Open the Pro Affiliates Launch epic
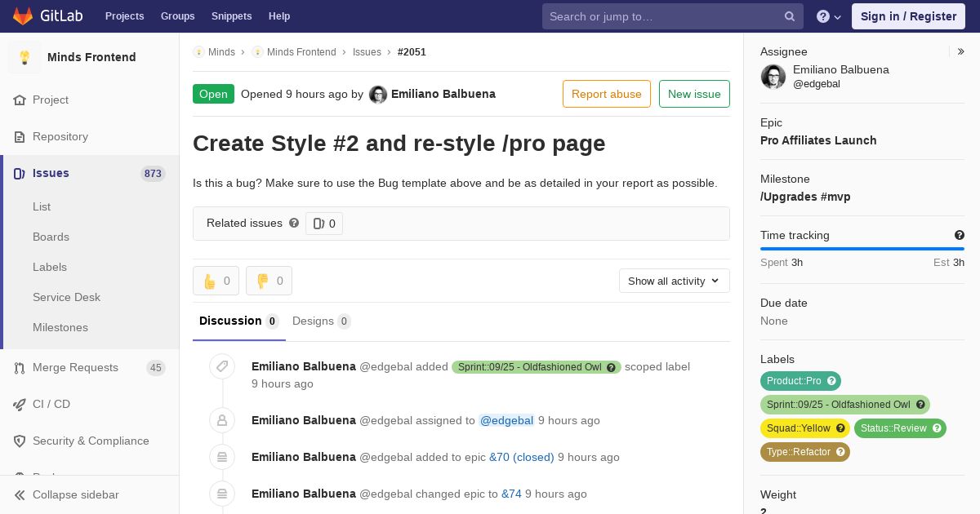This screenshot has width=980, height=514. 818,140
